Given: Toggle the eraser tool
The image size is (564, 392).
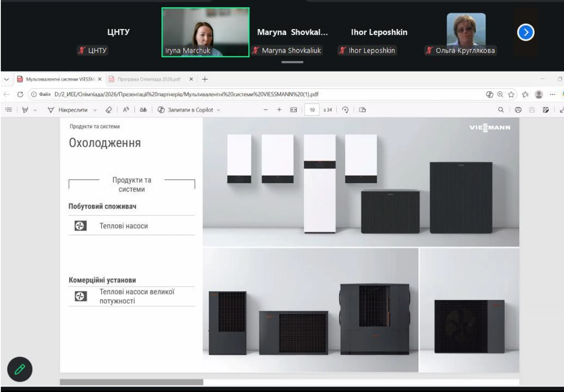Looking at the screenshot, I should [x=109, y=110].
